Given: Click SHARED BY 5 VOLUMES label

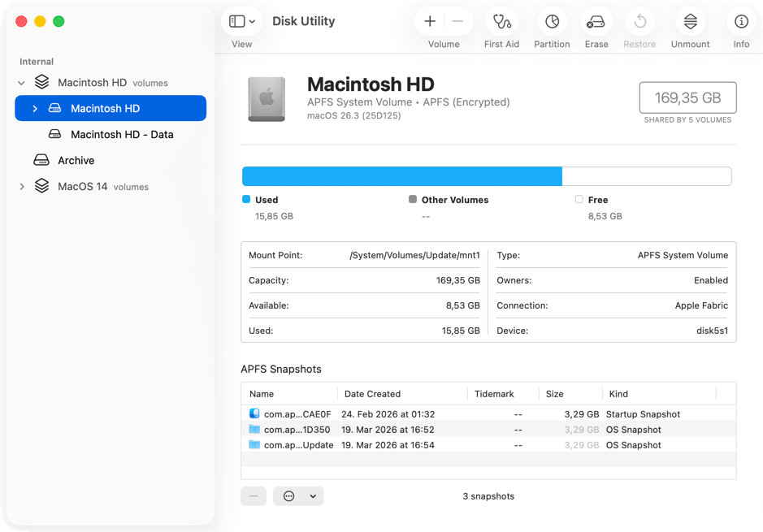Looking at the screenshot, I should point(687,119).
